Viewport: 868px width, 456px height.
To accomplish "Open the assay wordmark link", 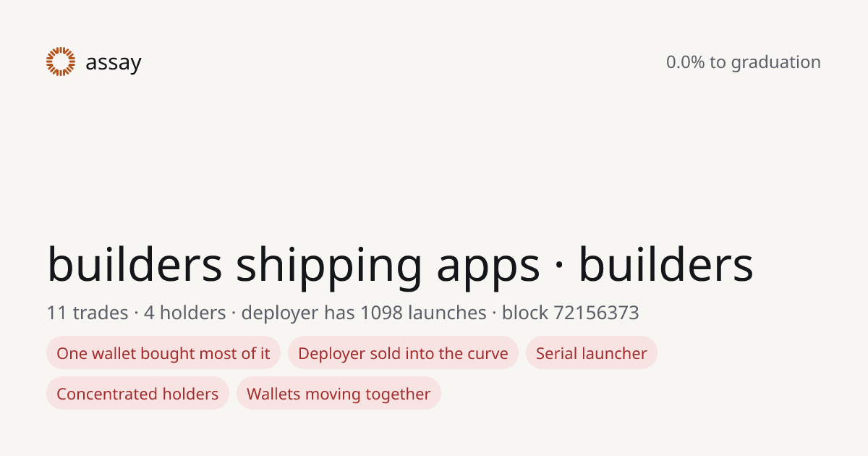I will [114, 64].
